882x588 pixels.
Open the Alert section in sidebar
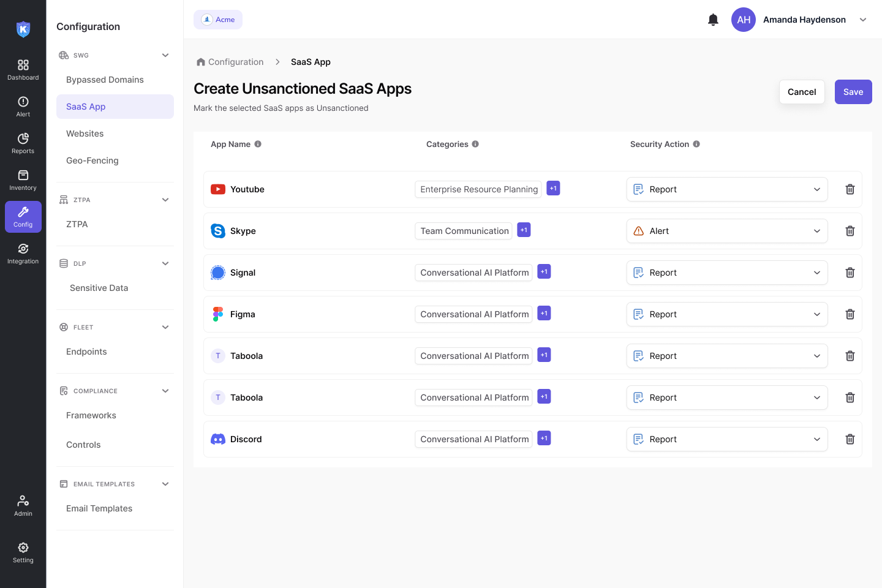pos(23,107)
